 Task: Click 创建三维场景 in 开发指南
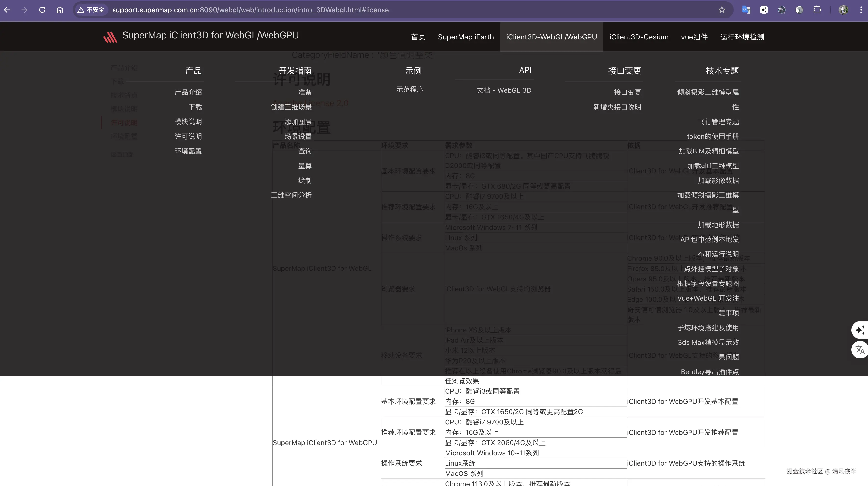[x=291, y=107]
